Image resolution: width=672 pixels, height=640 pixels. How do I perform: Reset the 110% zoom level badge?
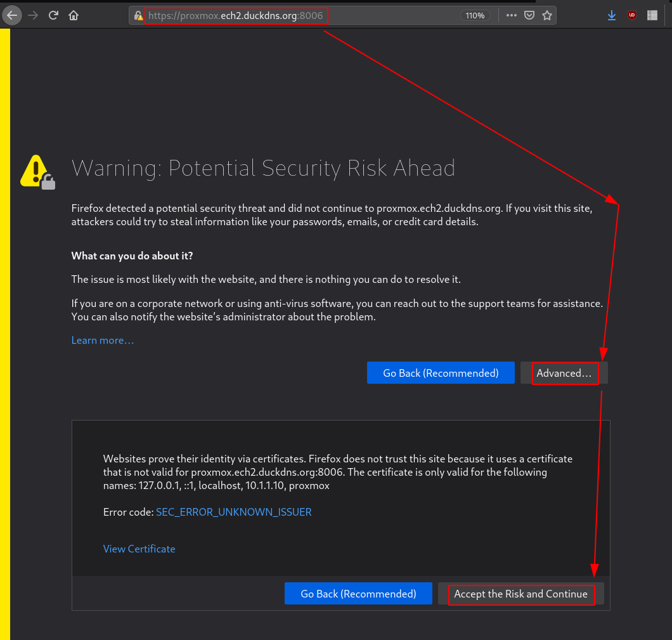pyautogui.click(x=475, y=16)
